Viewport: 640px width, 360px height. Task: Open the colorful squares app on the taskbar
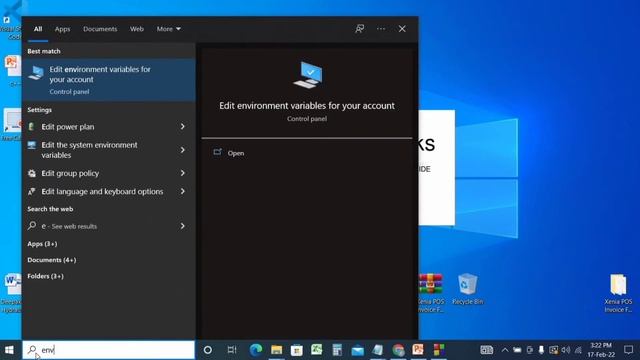(439, 350)
